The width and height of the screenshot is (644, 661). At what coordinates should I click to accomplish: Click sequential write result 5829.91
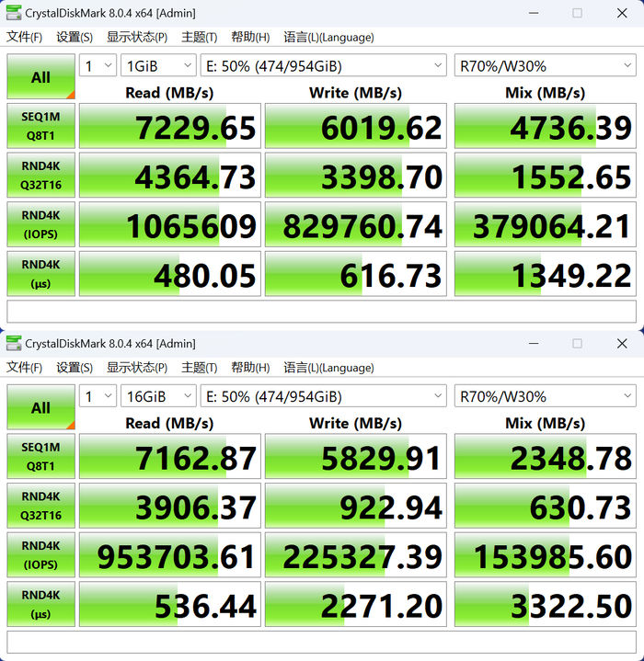pos(355,456)
